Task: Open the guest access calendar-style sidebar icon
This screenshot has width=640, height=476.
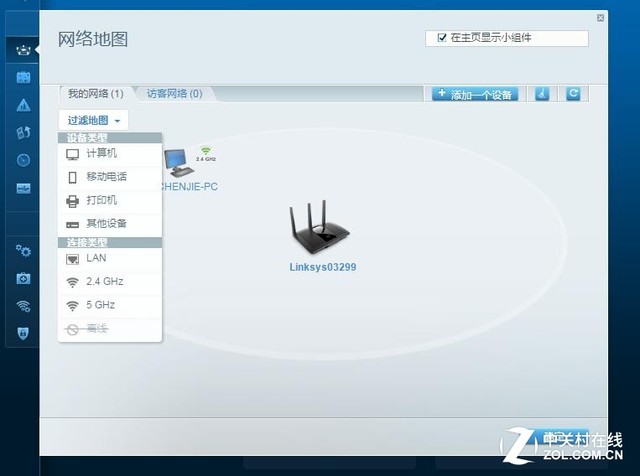Action: [23, 77]
